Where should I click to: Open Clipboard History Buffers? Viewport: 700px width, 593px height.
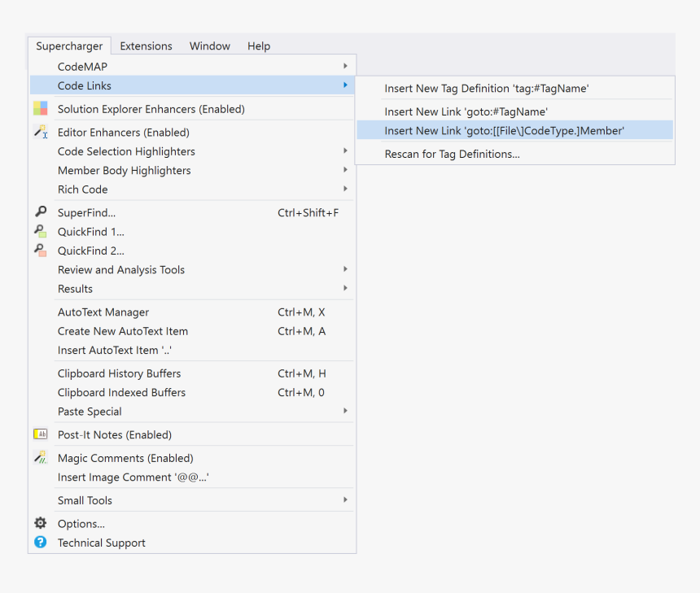click(192, 373)
